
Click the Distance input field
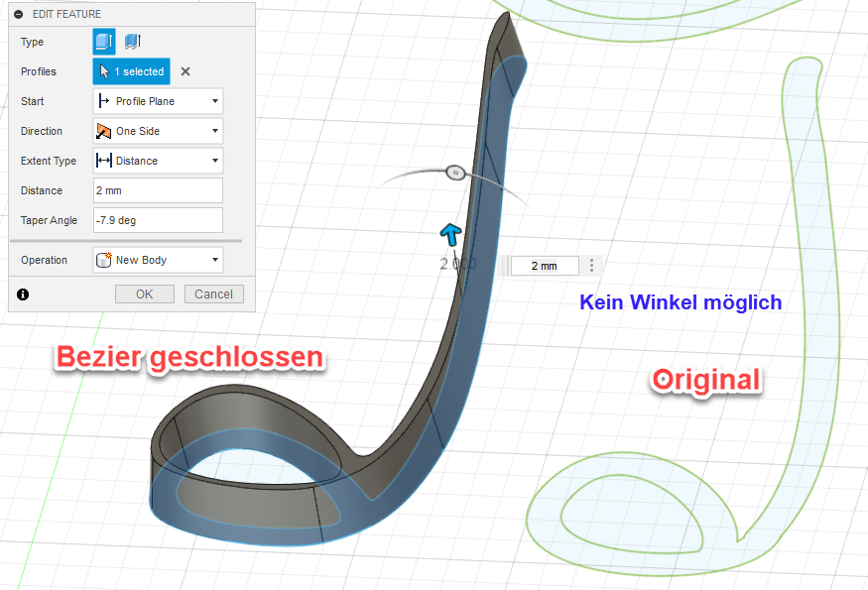pos(159,190)
